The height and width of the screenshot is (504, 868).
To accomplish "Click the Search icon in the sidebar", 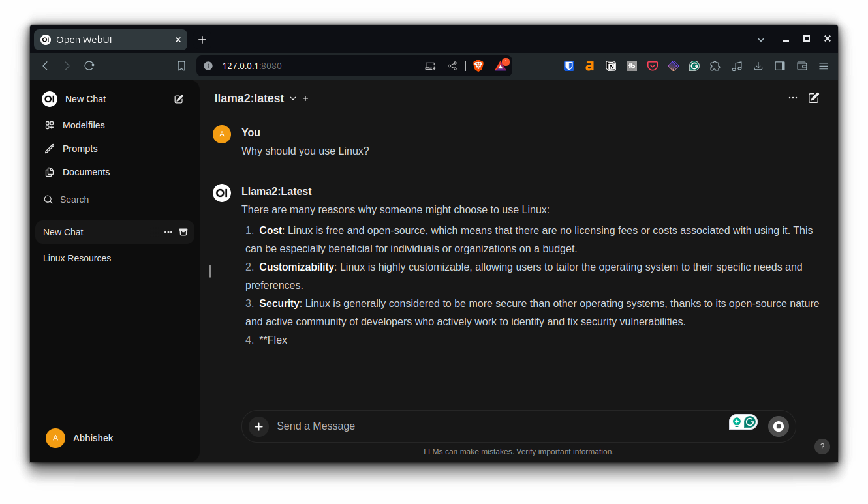I will coord(48,199).
